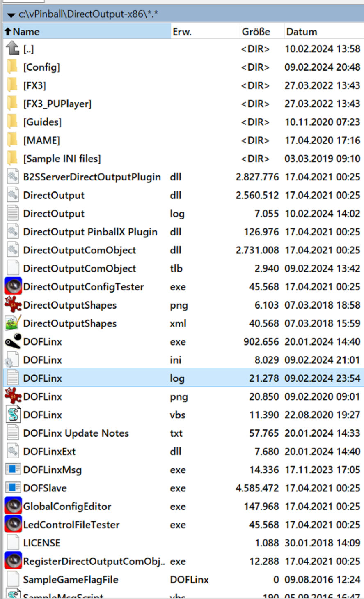Select the DOFLinx png image icon

(x=13, y=396)
